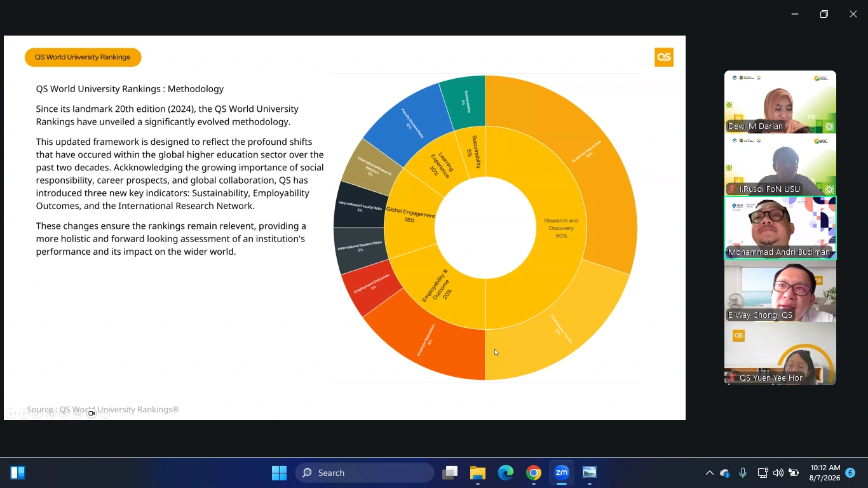
Task: Go to the previous slide arrow
Action: pyautogui.click(x=10, y=414)
